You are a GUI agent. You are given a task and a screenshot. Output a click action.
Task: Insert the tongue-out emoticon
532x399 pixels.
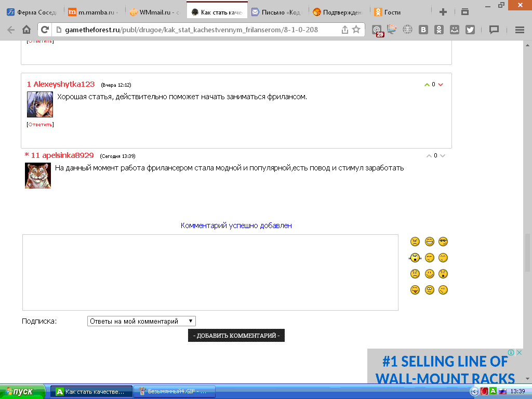pos(415,290)
